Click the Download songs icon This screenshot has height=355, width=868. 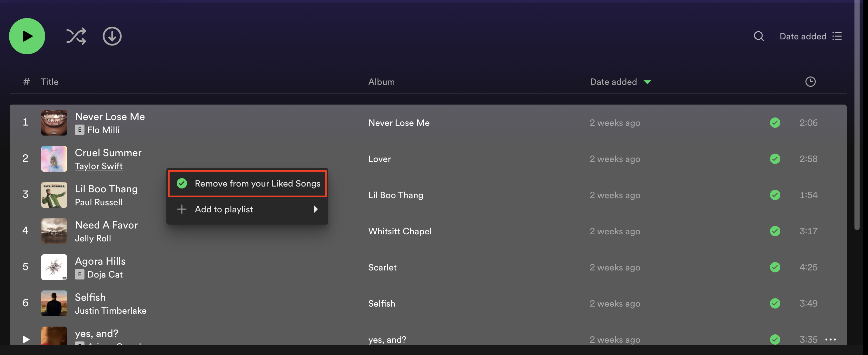point(112,36)
